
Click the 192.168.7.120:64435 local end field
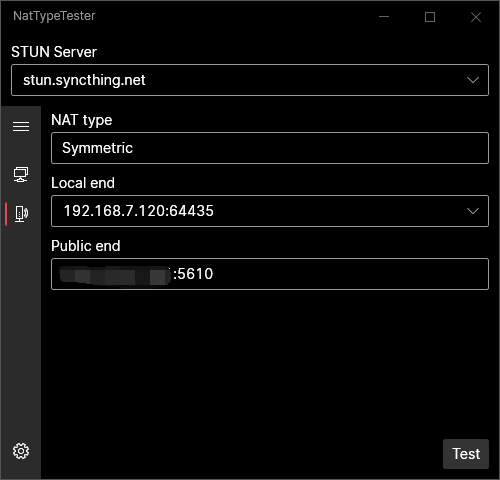pyautogui.click(x=270, y=211)
